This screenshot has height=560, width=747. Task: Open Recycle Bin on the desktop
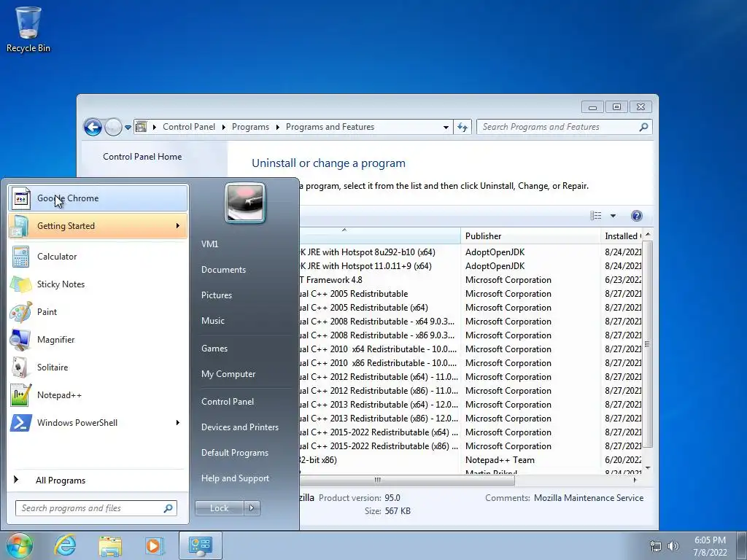28,28
